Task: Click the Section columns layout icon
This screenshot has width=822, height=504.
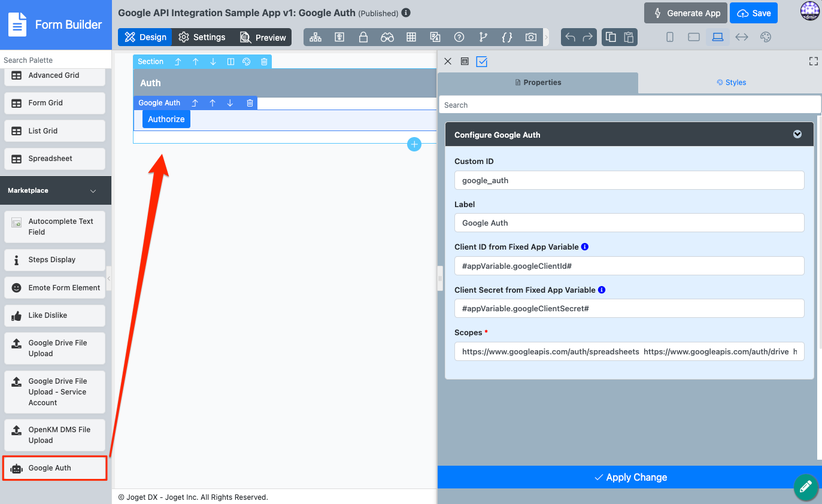Action: (230, 62)
